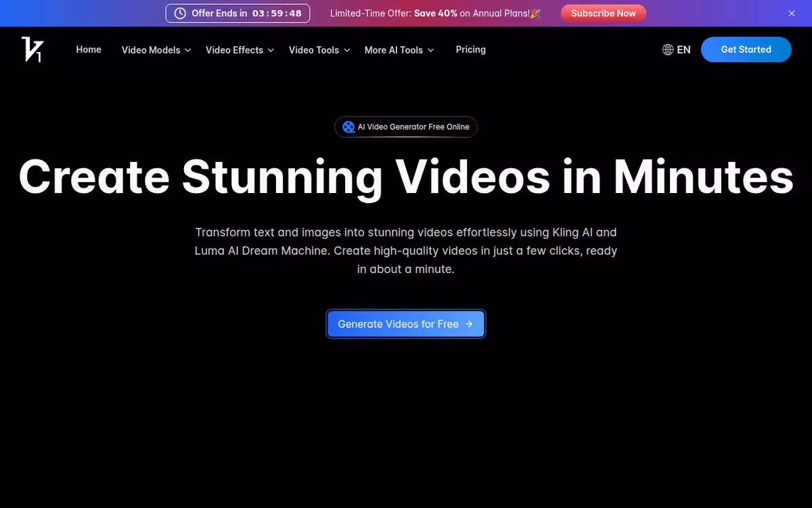
Task: Open the More AI Tools menu
Action: pos(399,50)
